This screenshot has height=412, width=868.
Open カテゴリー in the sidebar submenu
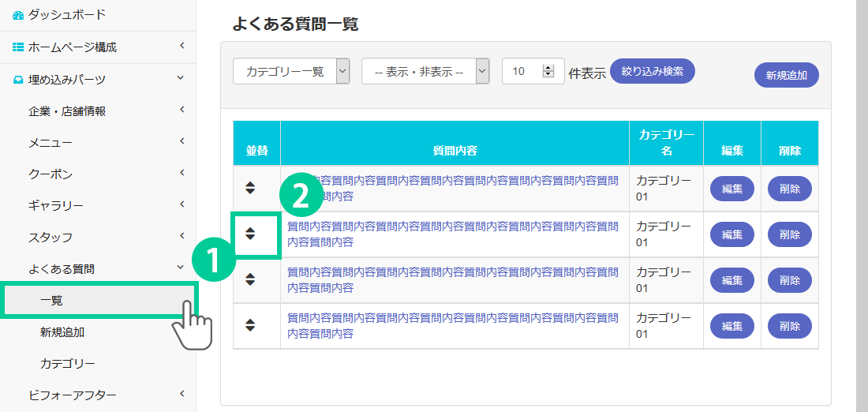click(68, 364)
